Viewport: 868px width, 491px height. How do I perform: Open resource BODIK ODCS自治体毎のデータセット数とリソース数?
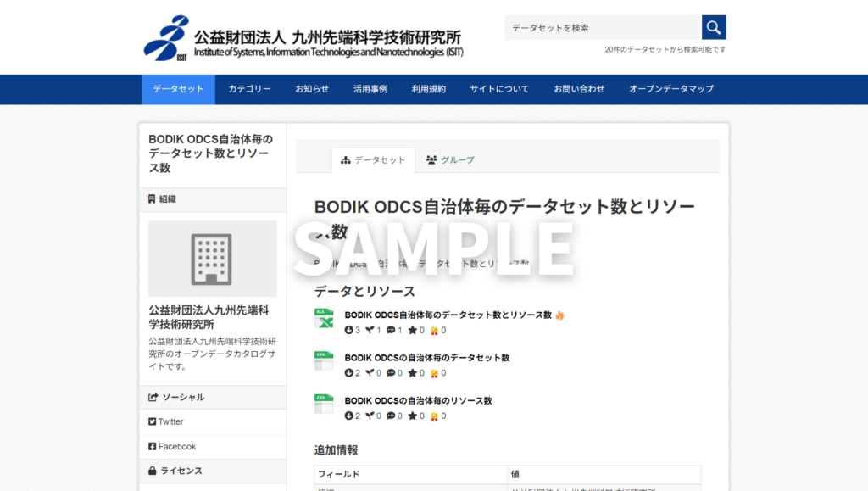(448, 315)
